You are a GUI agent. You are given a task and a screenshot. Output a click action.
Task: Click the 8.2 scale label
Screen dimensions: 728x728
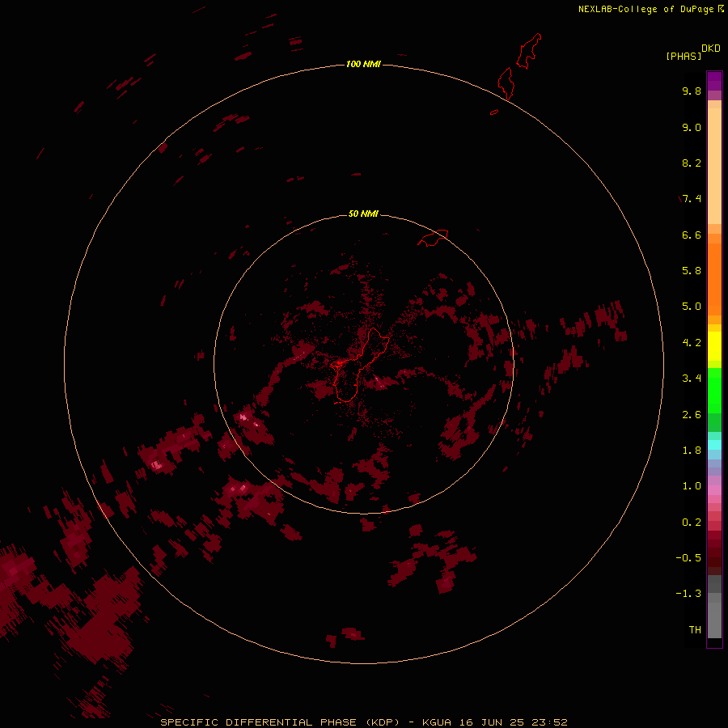tap(692, 163)
